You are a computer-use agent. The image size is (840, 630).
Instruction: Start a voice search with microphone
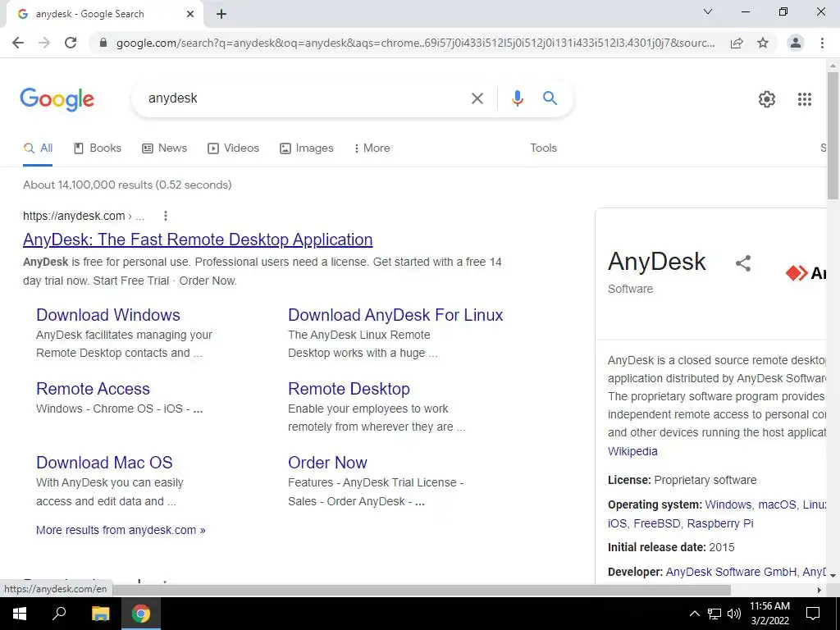517,98
